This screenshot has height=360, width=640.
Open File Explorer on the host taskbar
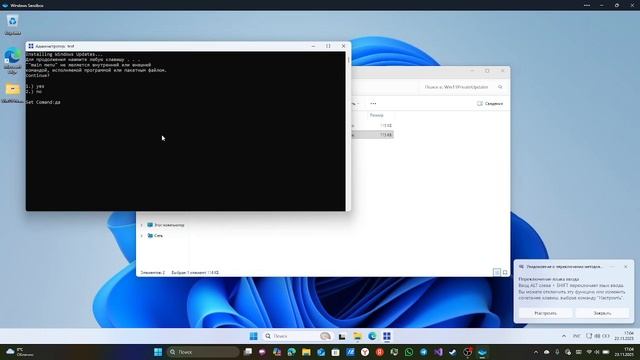[x=306, y=352]
